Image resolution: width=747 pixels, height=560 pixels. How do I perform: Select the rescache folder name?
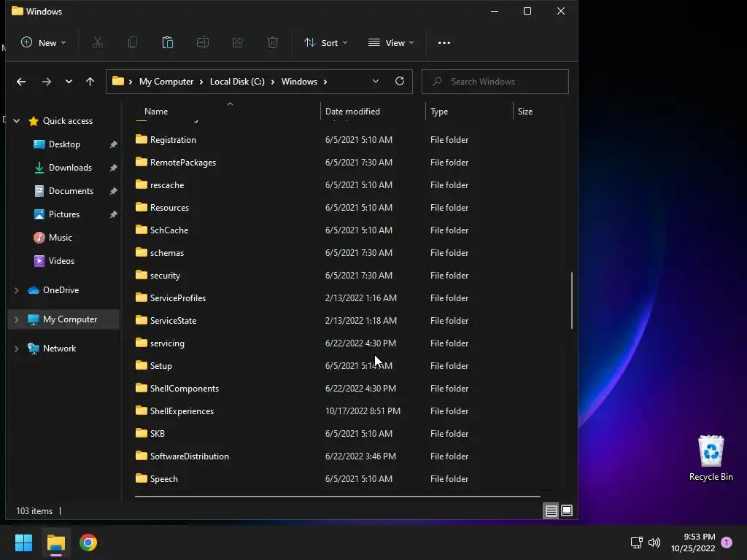[x=167, y=184]
